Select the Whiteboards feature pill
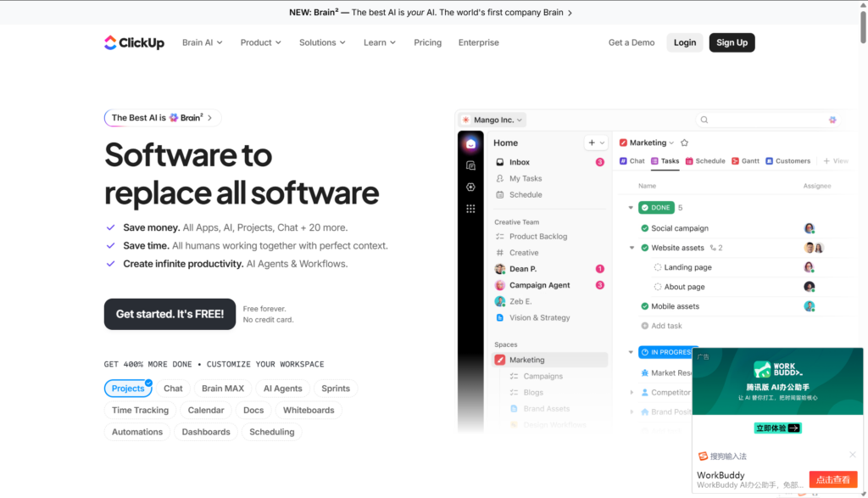Image resolution: width=868 pixels, height=498 pixels. tap(309, 411)
